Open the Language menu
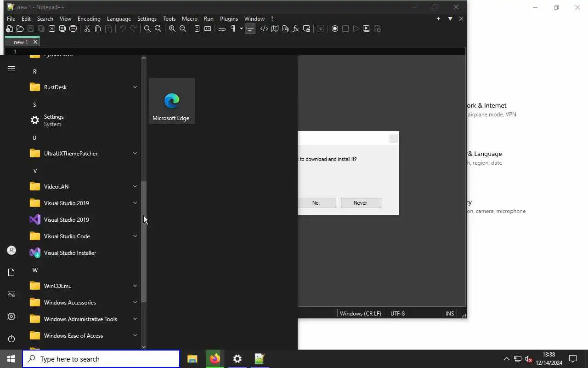588x368 pixels. coord(119,19)
